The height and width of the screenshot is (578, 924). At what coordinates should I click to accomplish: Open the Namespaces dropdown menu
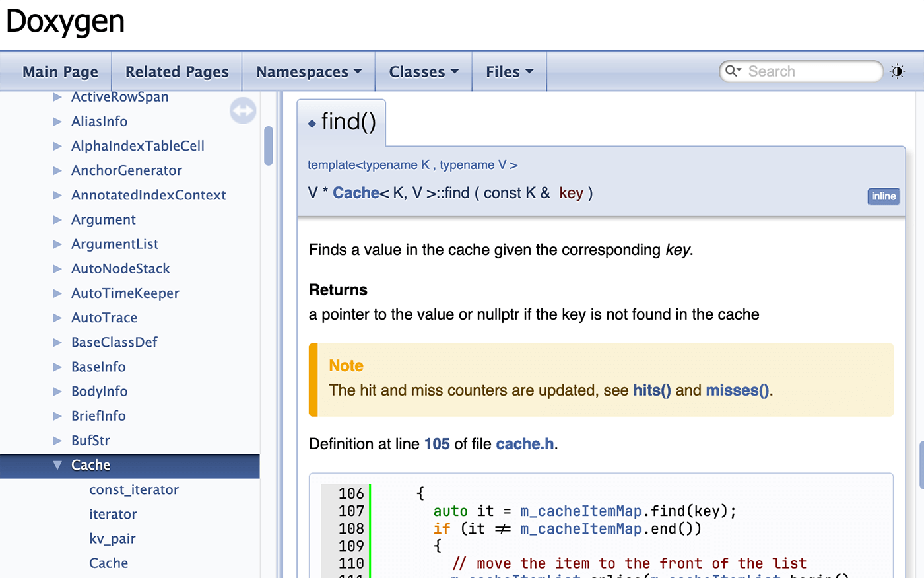(x=309, y=71)
